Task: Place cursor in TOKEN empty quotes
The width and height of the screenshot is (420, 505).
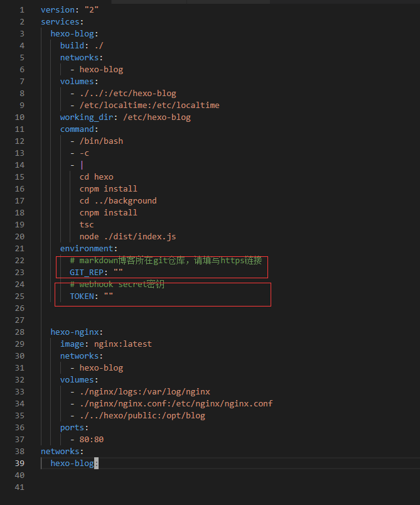Action: coord(109,296)
